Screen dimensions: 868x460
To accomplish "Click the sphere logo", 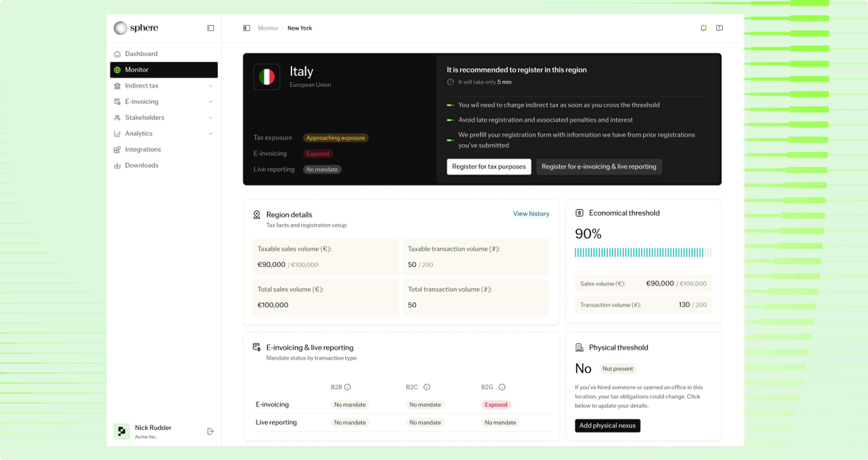I will click(x=135, y=28).
